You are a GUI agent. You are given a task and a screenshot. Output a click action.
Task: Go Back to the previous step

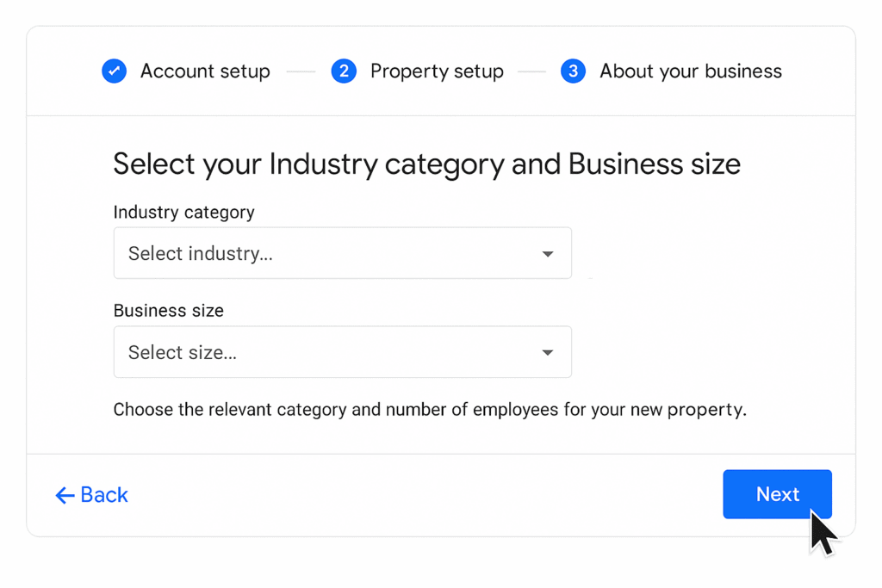click(x=91, y=495)
